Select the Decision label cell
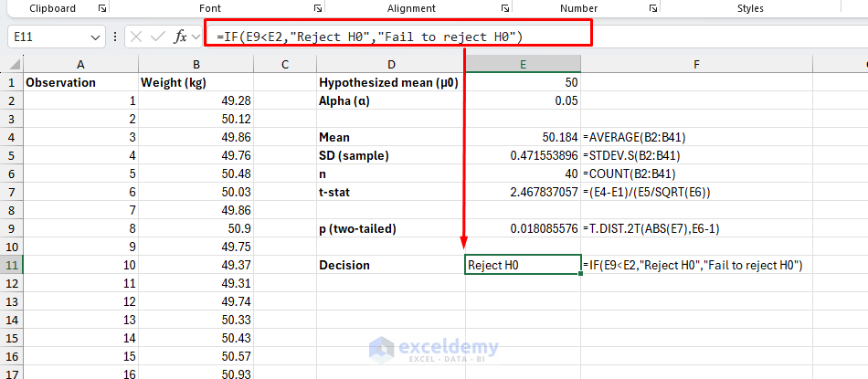The height and width of the screenshot is (379, 868). tap(391, 265)
